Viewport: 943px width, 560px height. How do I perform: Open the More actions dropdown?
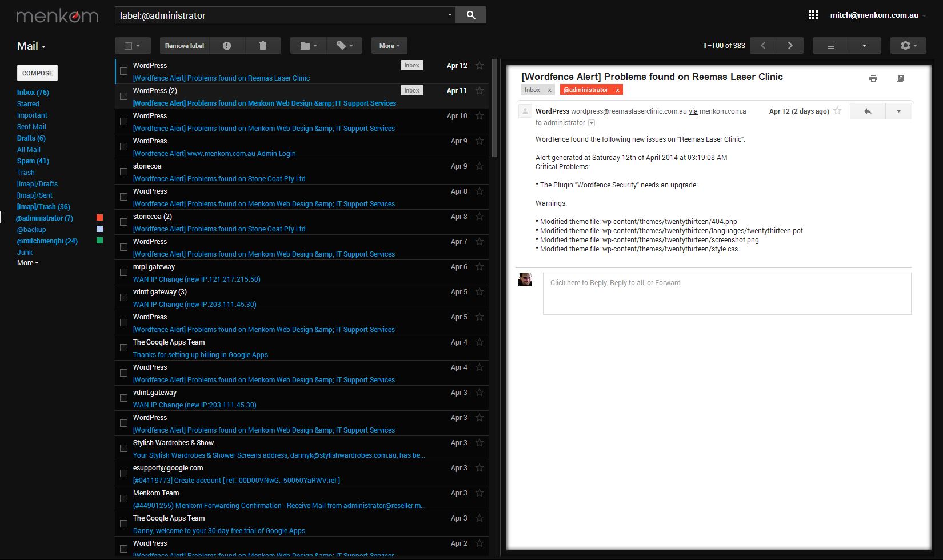point(390,46)
